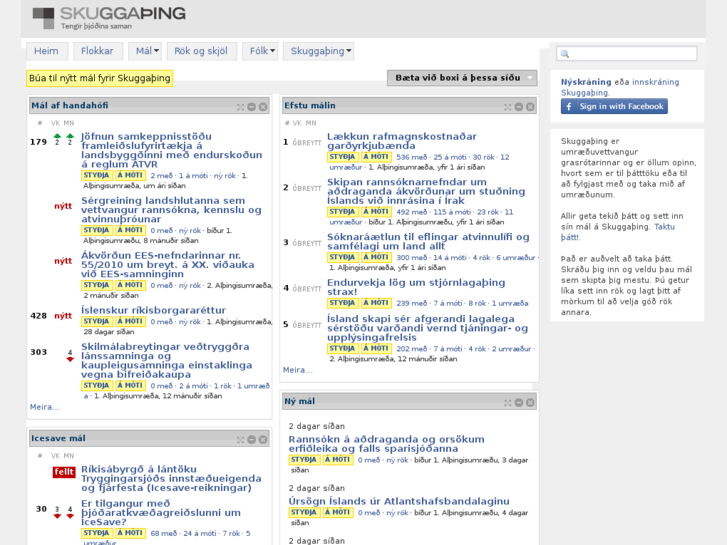Open 'Ísland skapi sér afgerandi lagalega' issue
Image resolution: width=727 pixels, height=545 pixels.
click(x=427, y=328)
